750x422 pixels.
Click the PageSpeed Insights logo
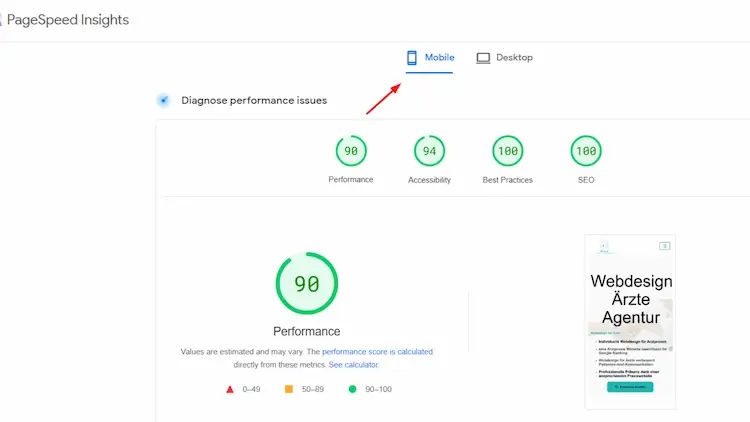pyautogui.click(x=65, y=20)
